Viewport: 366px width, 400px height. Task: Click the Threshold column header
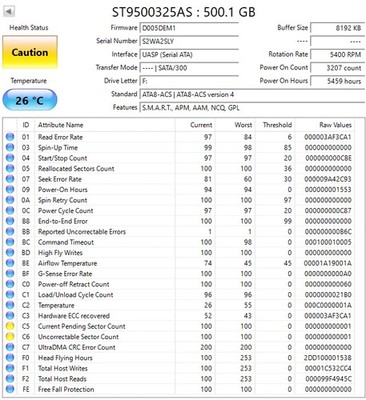coord(277,125)
